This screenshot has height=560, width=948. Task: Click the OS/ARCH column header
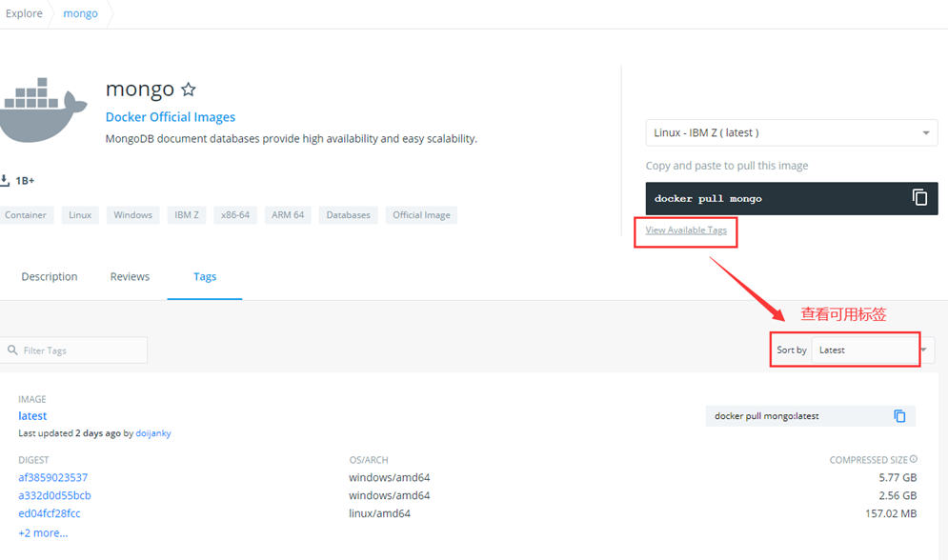369,460
